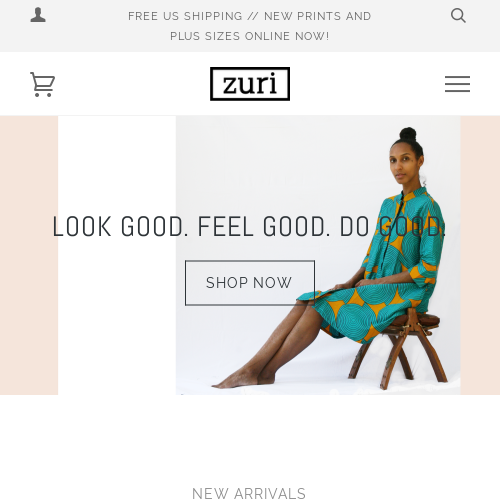Select the NEW ARRIVALS heading
Screen dimensions: 500x500
pyautogui.click(x=249, y=494)
